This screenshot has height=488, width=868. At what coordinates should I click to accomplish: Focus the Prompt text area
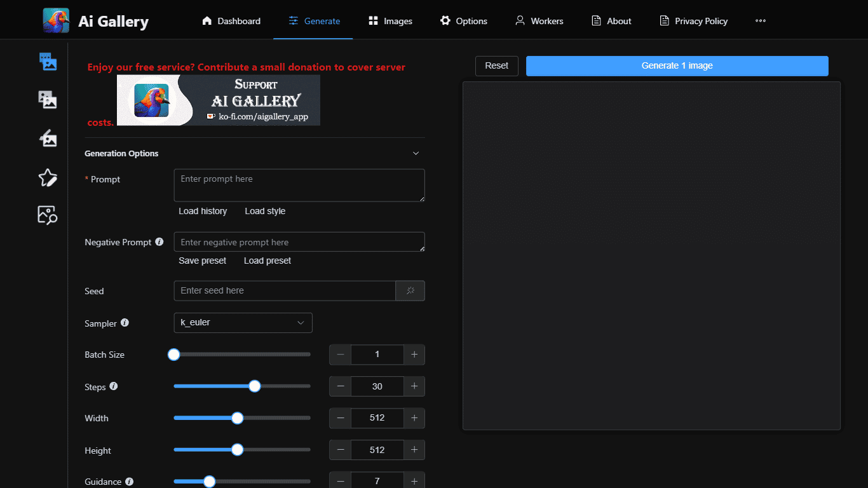click(x=299, y=186)
